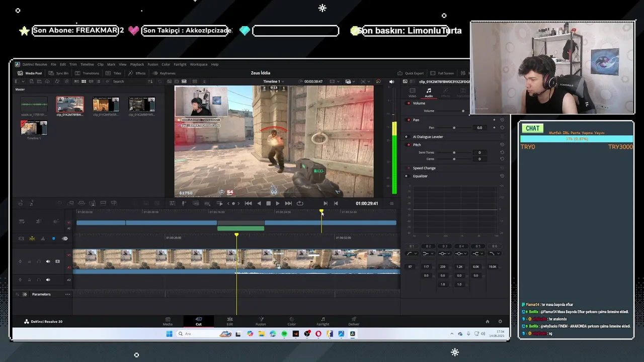644x362 pixels.
Task: Open the Media Pool panel
Action: pyautogui.click(x=30, y=73)
